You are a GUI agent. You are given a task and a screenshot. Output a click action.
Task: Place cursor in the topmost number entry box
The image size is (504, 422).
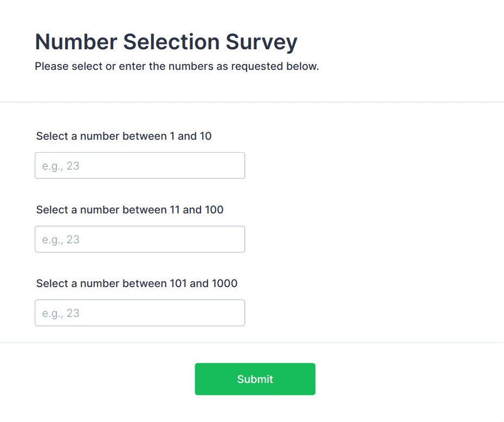[x=140, y=165]
